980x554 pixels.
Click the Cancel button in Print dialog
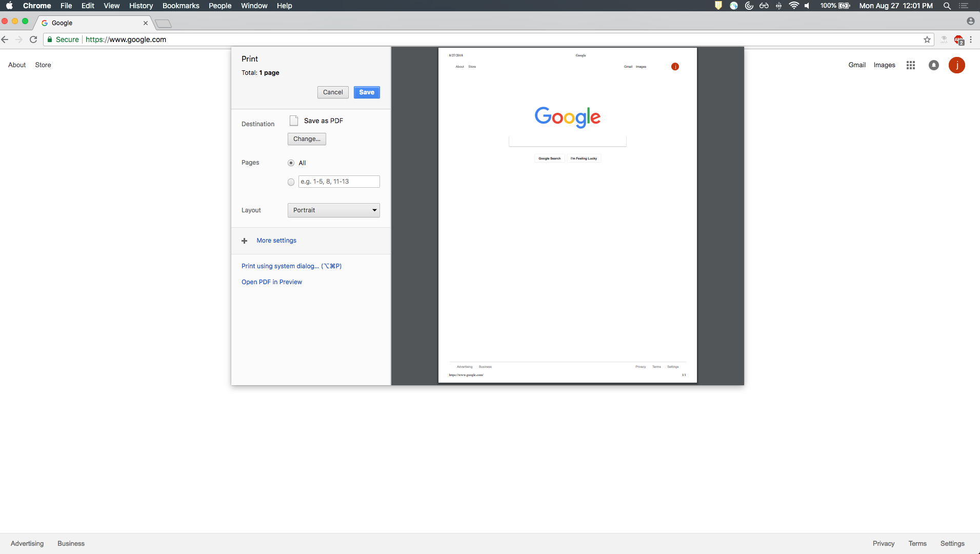click(x=333, y=92)
